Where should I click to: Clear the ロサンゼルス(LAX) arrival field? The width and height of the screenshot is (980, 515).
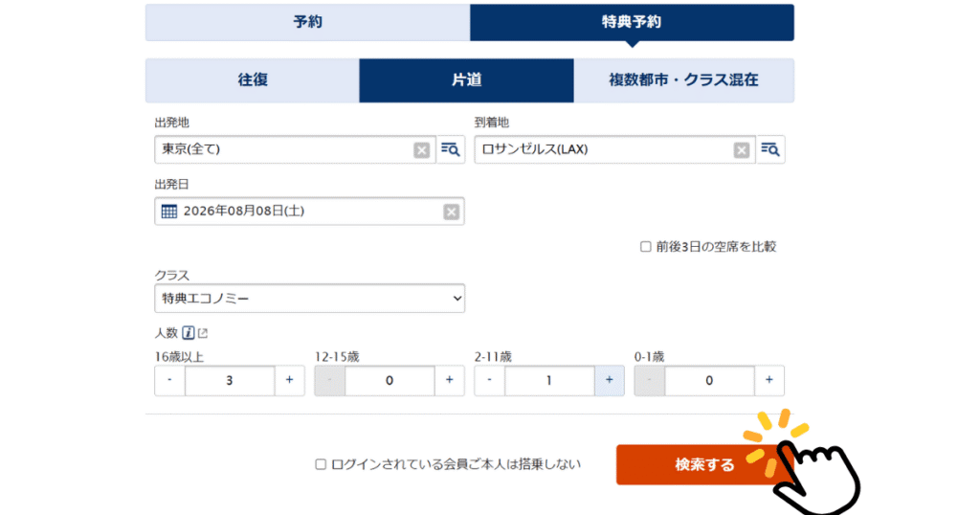point(742,149)
